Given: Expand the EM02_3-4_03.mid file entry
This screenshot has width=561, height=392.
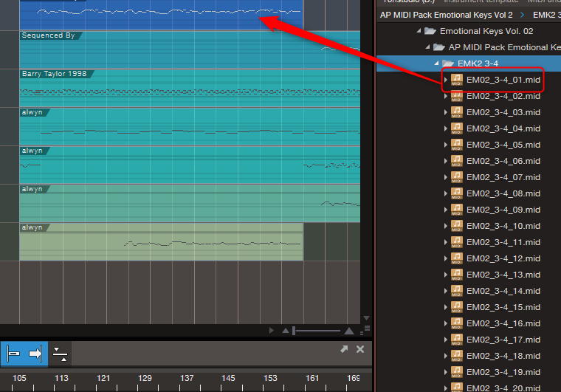Looking at the screenshot, I should (x=445, y=112).
